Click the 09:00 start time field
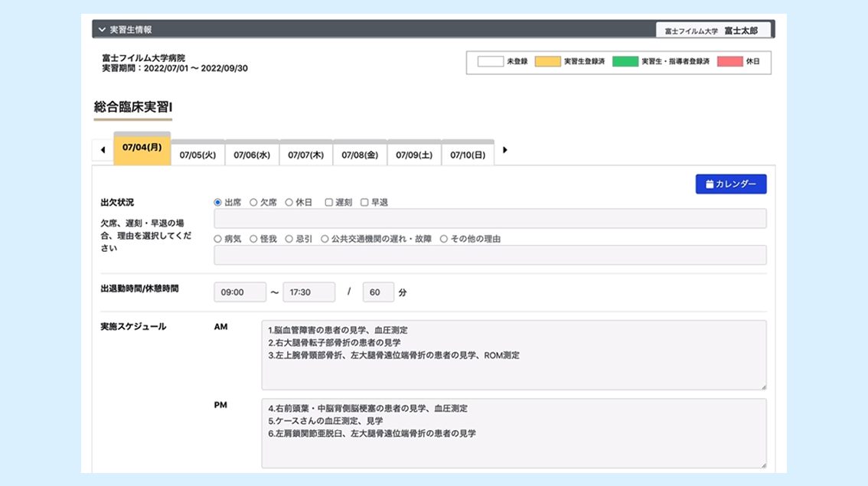This screenshot has height=486, width=868. click(240, 292)
